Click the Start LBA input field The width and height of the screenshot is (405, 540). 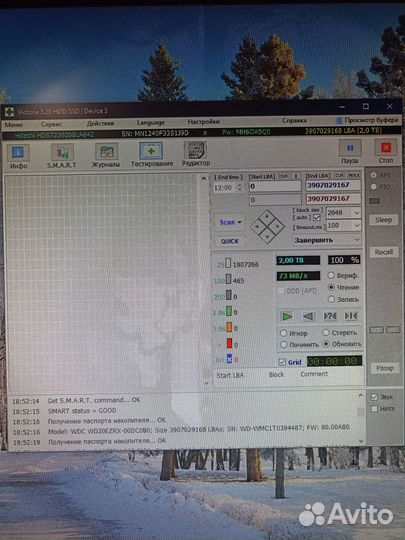click(275, 186)
